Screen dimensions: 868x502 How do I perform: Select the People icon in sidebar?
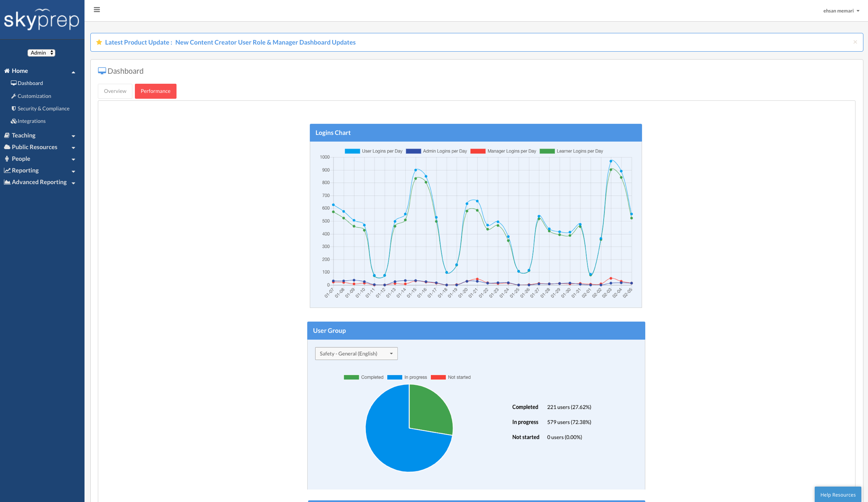click(7, 159)
